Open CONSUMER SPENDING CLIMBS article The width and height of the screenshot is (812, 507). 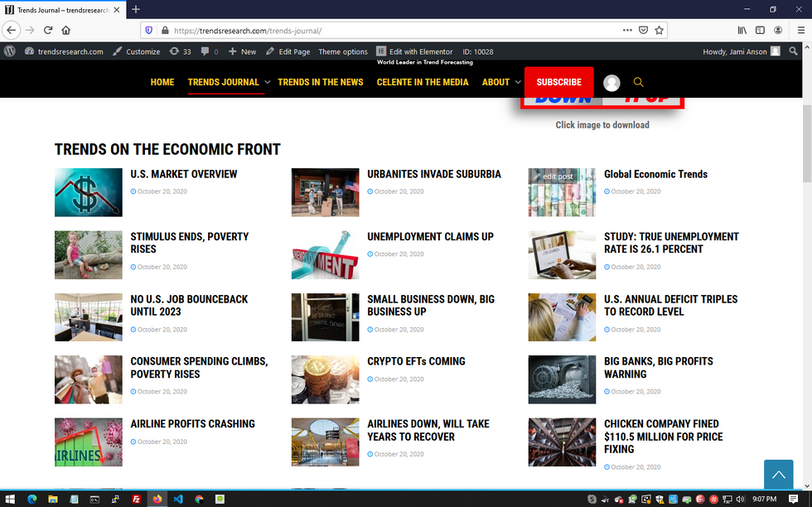tap(199, 368)
